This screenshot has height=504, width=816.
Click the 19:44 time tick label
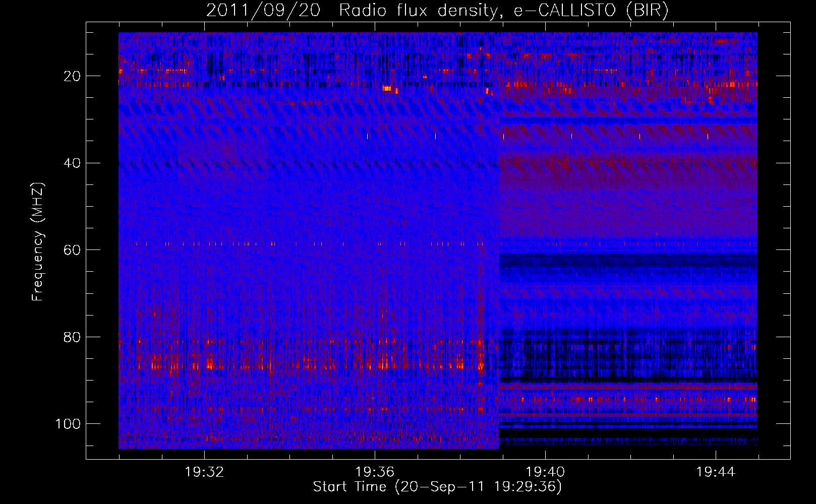(x=716, y=472)
